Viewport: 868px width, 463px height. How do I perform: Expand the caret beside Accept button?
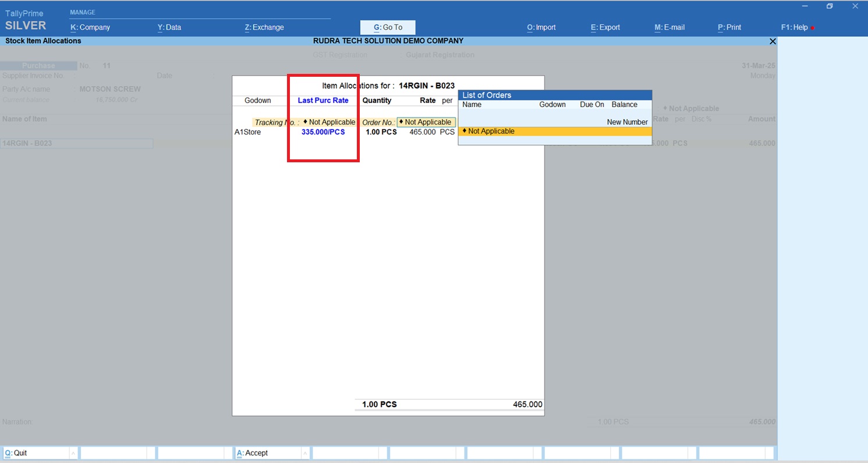click(x=306, y=453)
